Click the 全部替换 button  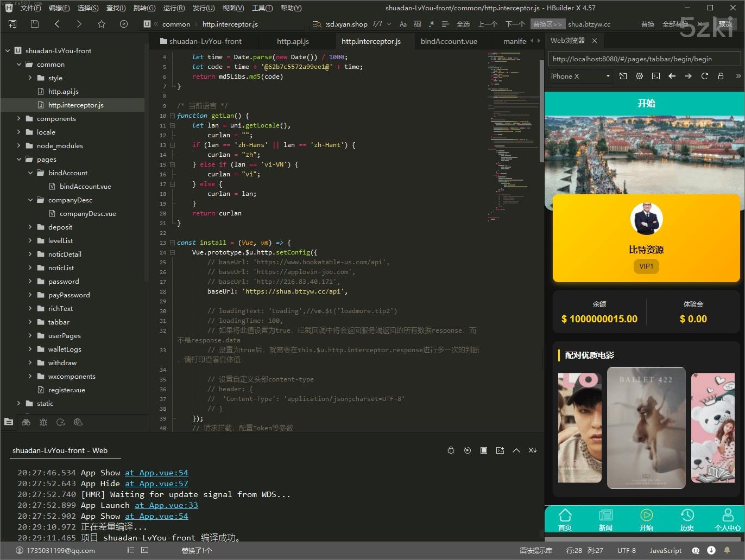[x=675, y=24]
